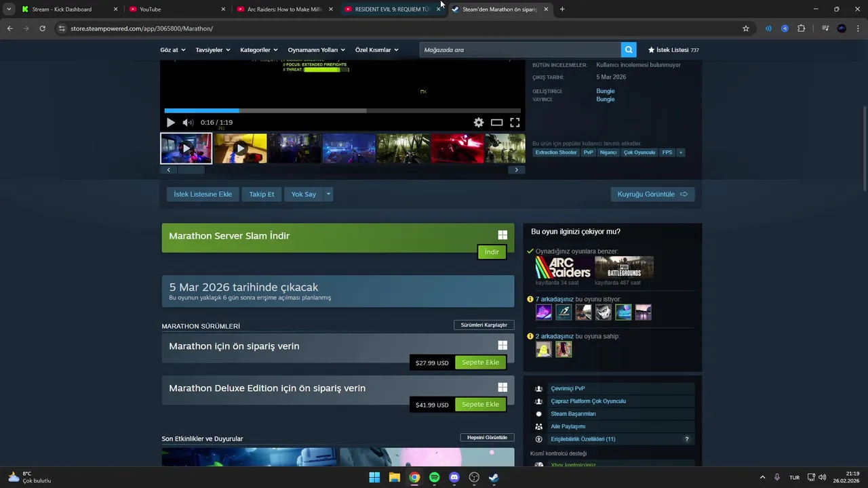Open 2 arkadaşınız friends link
868x488 pixels.
pyautogui.click(x=555, y=336)
